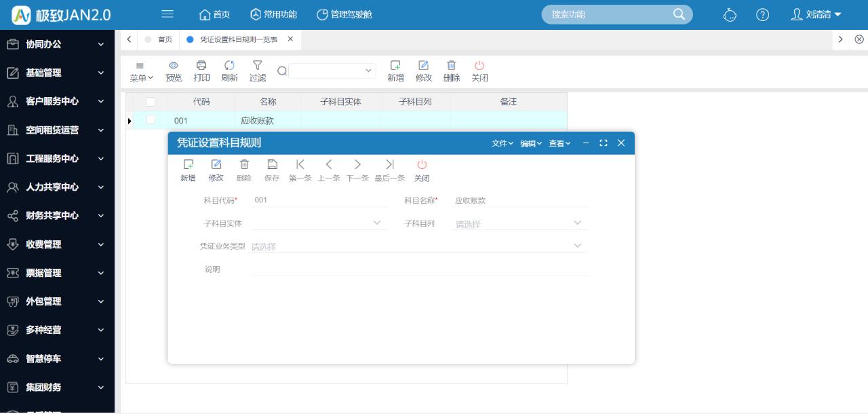The width and height of the screenshot is (868, 414).
Task: Select the 预览 preview icon in toolbar
Action: coord(173,70)
